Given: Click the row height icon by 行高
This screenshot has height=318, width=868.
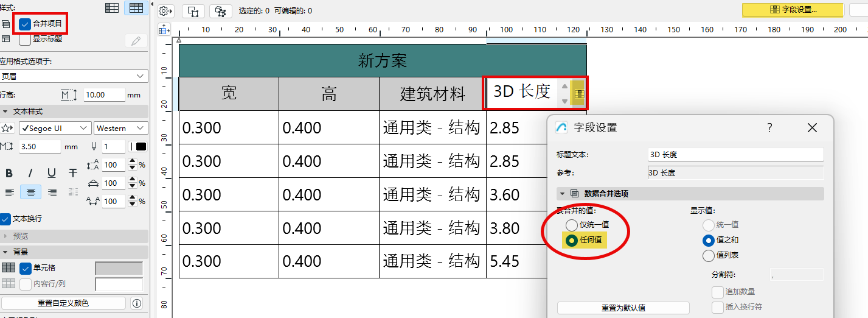Looking at the screenshot, I should coord(69,95).
